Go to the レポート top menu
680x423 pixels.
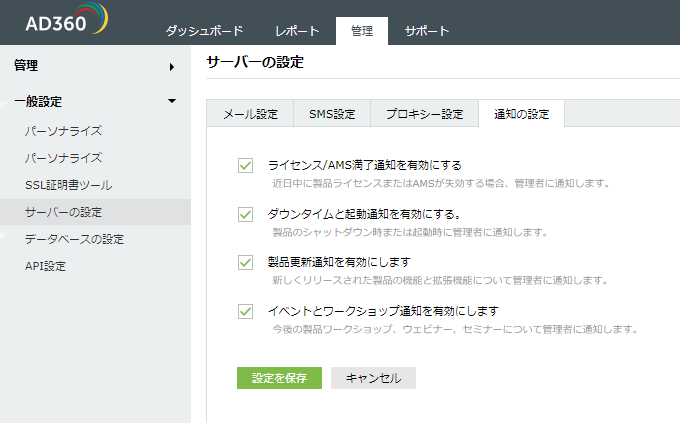point(297,31)
